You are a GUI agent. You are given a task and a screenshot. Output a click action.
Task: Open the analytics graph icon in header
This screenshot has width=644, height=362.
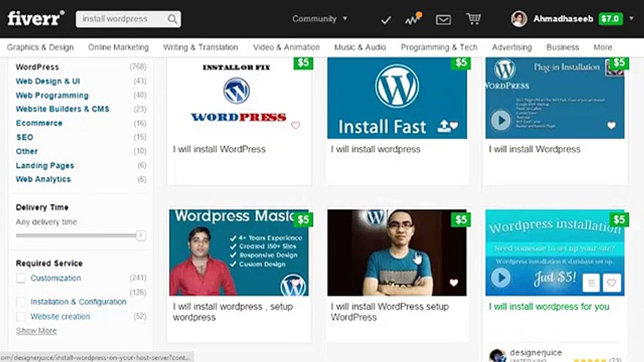pyautogui.click(x=413, y=19)
